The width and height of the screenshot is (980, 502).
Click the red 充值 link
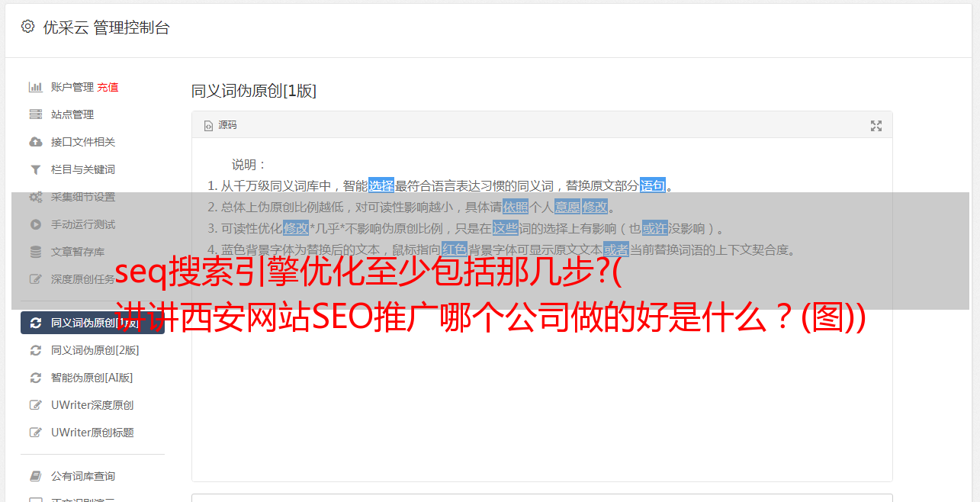coord(108,87)
